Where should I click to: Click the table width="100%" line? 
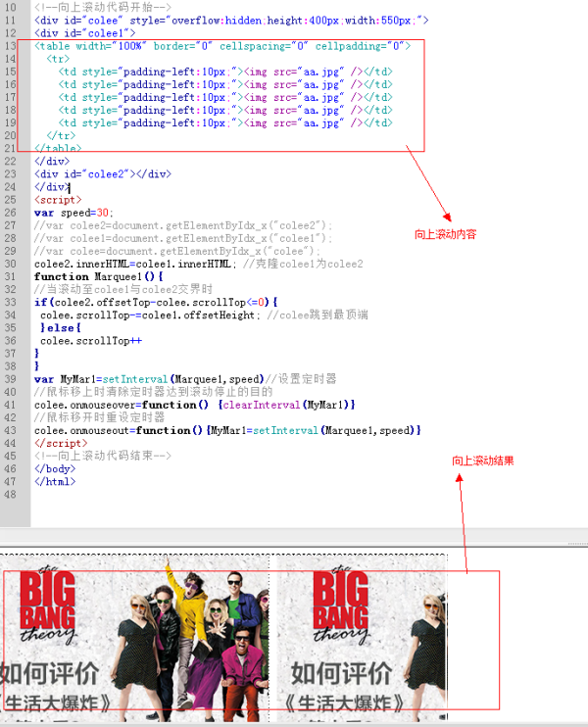click(222, 46)
